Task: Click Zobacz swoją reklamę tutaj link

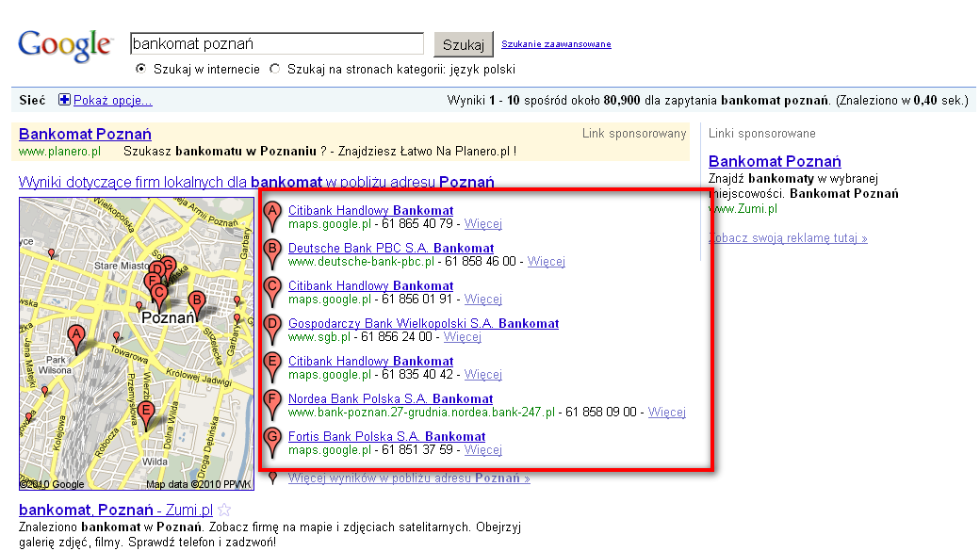Action: 788,238
